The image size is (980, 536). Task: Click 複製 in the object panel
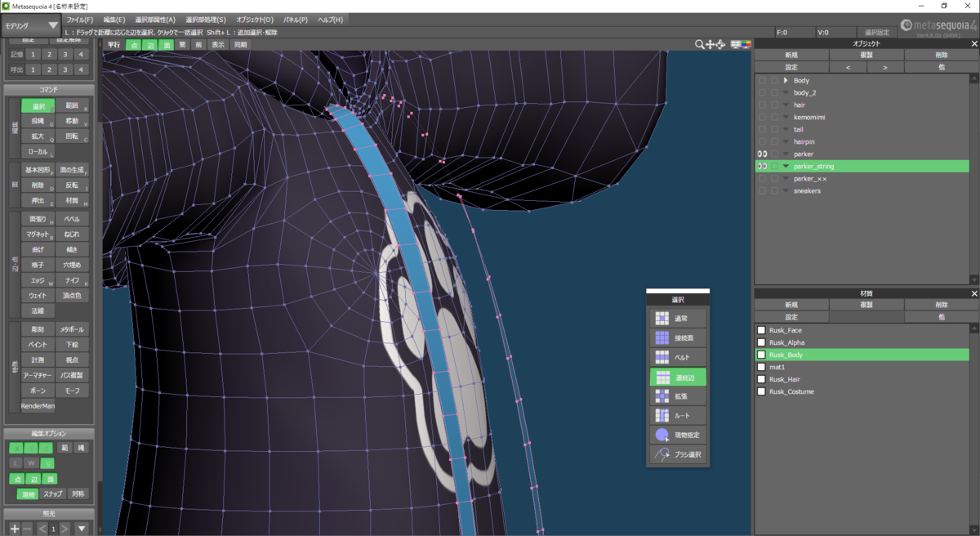pyautogui.click(x=866, y=55)
